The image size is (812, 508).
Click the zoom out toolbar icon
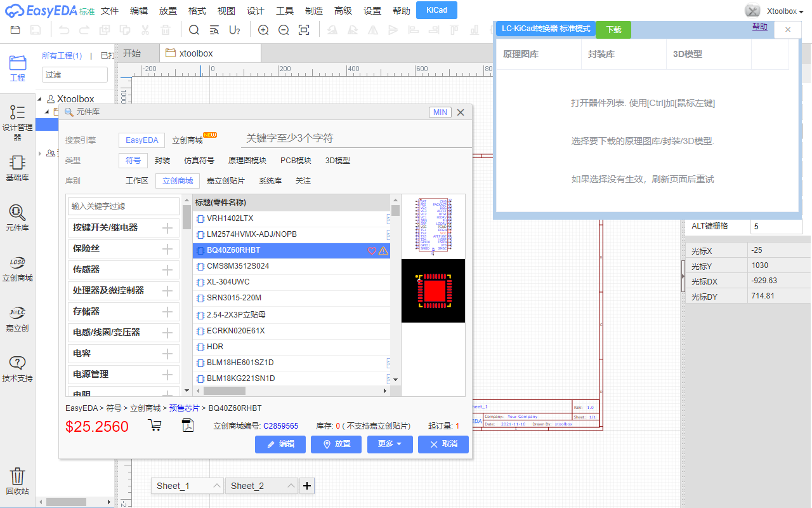pos(284,30)
